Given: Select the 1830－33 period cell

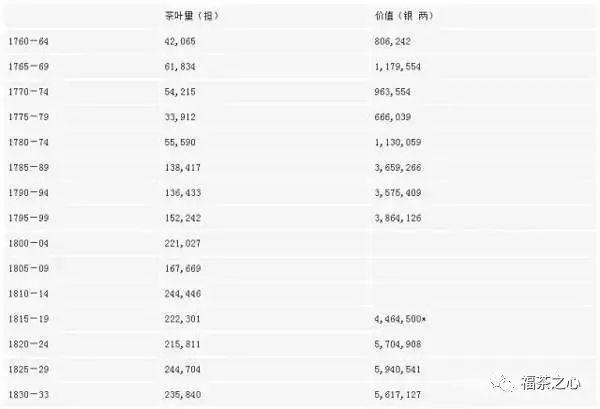Looking at the screenshot, I should (29, 395).
